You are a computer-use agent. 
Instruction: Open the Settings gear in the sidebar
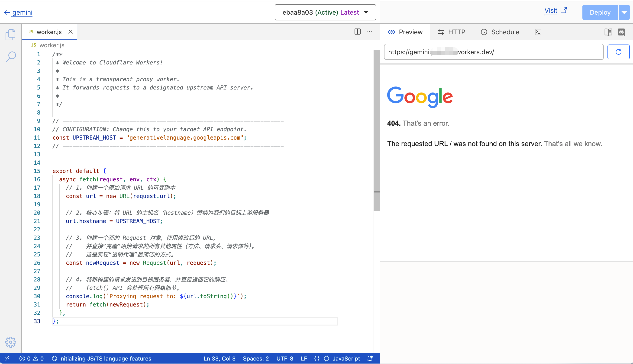tap(10, 342)
